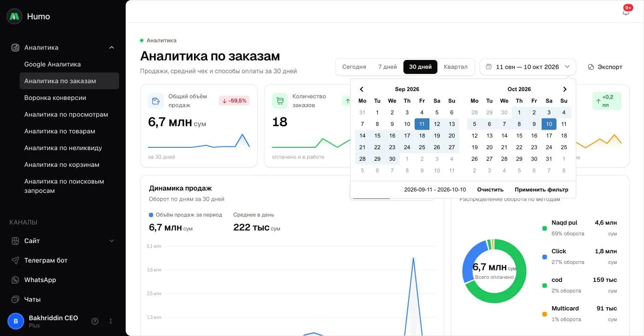644x336 pixels.
Task: Go to previous month with left arrow
Action: [x=362, y=89]
